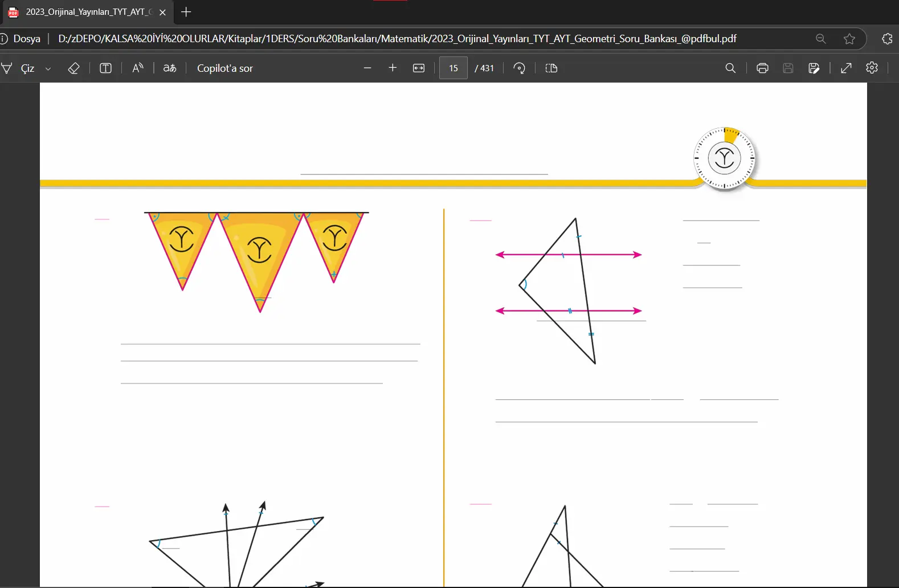899x588 pixels.
Task: Start the Read aloud feature
Action: [x=137, y=68]
